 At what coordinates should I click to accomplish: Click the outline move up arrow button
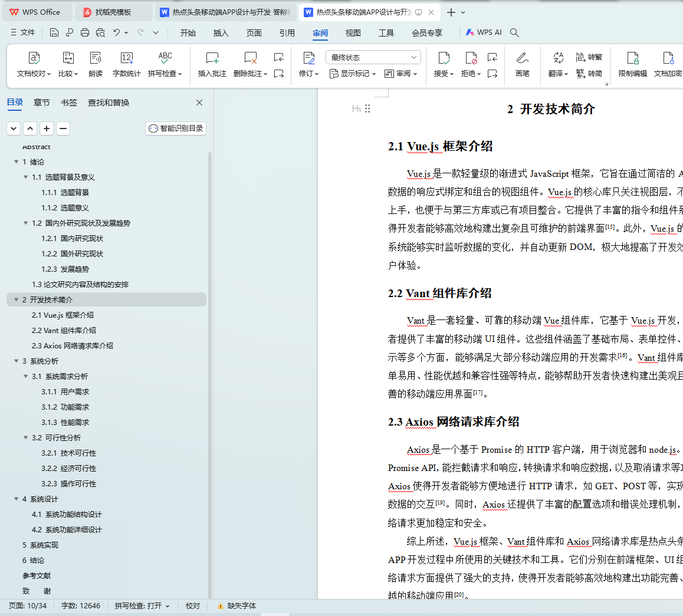[30, 129]
